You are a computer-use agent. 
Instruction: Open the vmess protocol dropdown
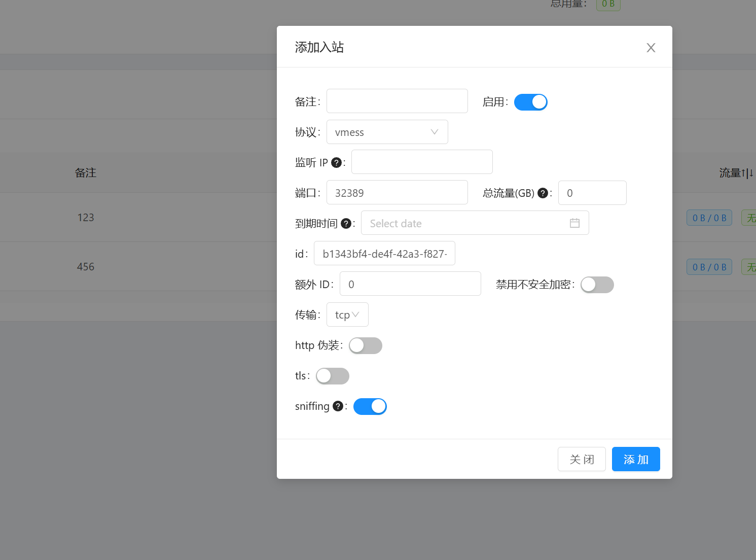[387, 132]
